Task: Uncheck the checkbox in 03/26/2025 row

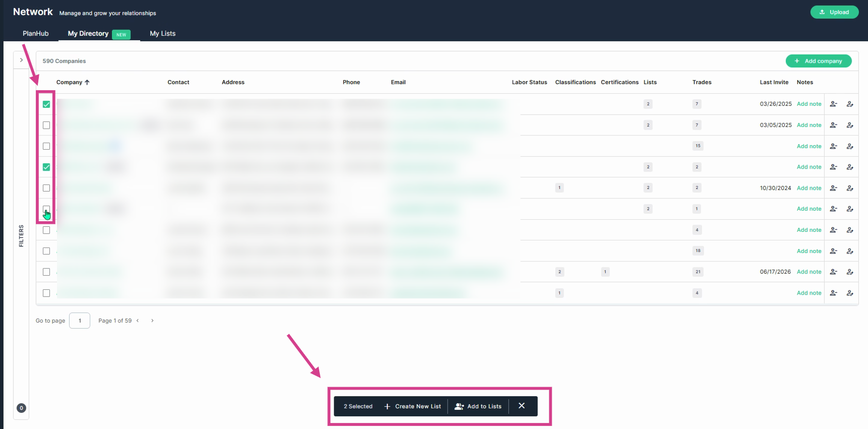Action: [46, 104]
